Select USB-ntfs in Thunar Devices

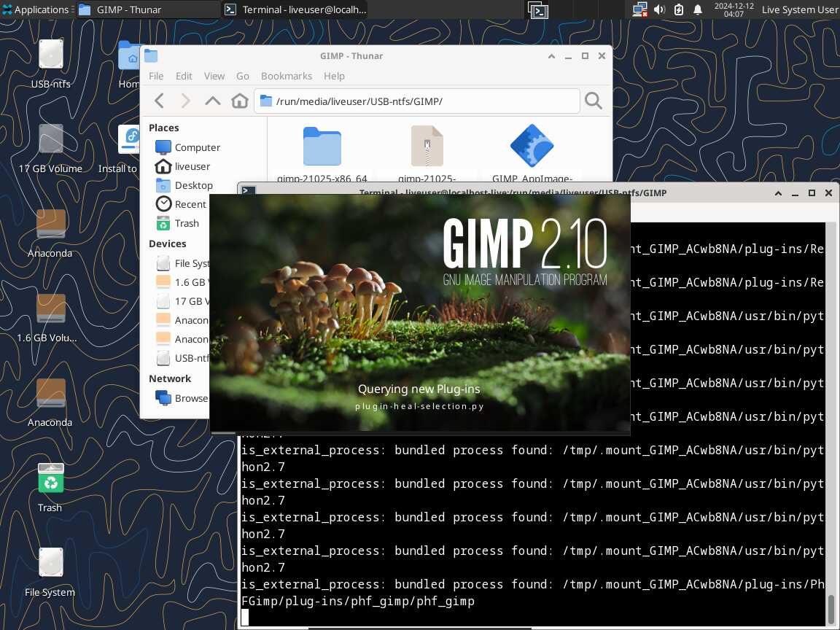click(183, 358)
